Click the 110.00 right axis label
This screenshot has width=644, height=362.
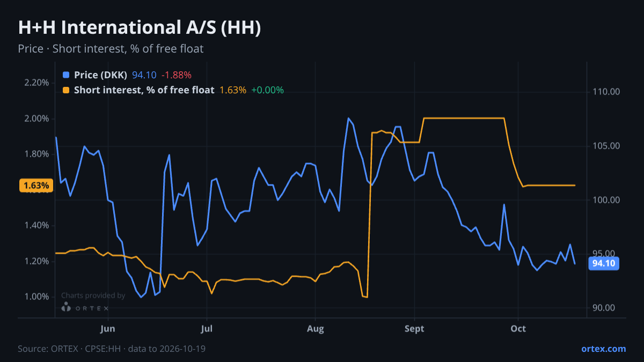pyautogui.click(x=606, y=92)
